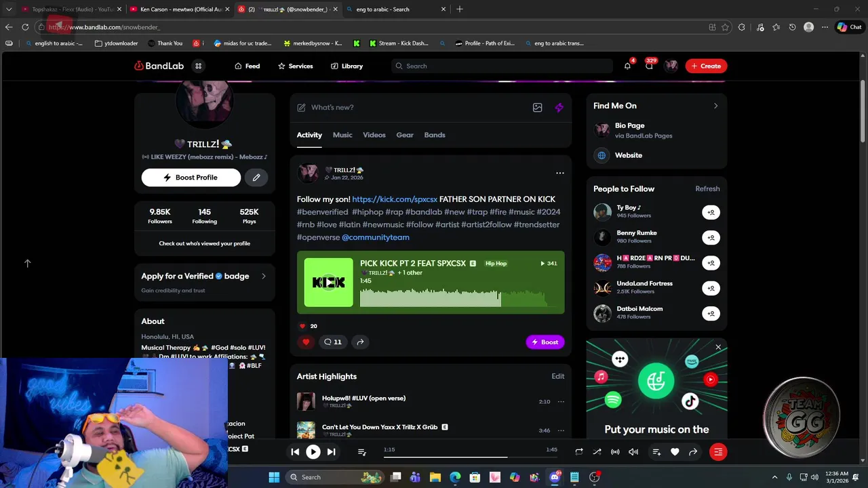Edit the Artist Highlights section
Screen dimensions: 868x488
coord(557,376)
